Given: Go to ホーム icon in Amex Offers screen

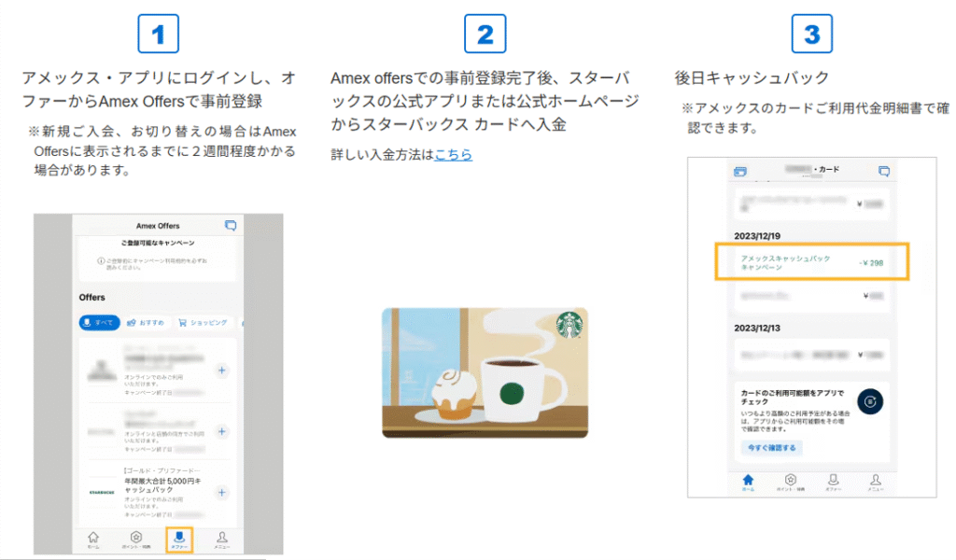Looking at the screenshot, I should tap(93, 539).
